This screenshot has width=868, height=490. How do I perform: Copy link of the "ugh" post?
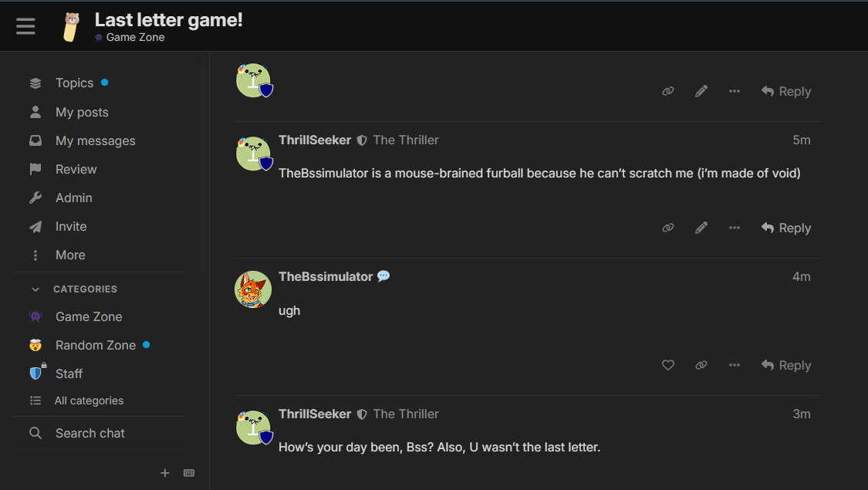[x=701, y=366]
